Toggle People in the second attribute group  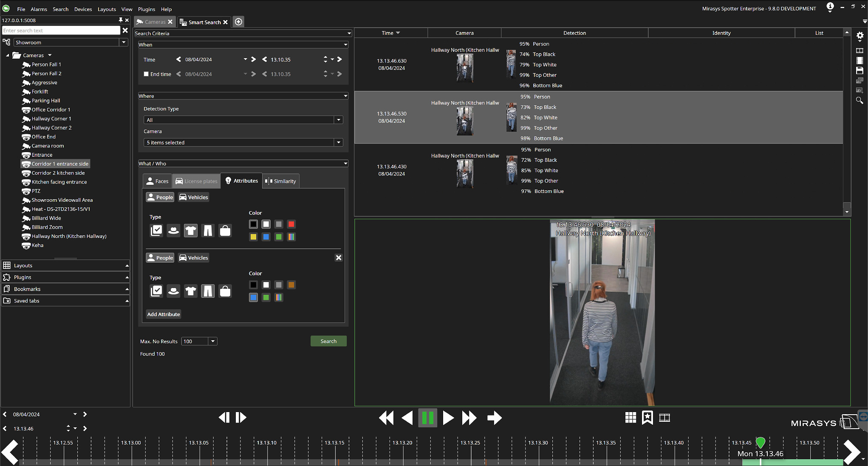click(160, 258)
